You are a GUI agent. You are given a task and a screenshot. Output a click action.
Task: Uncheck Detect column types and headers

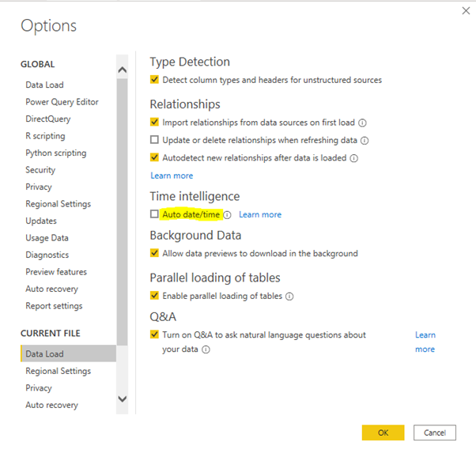(154, 80)
